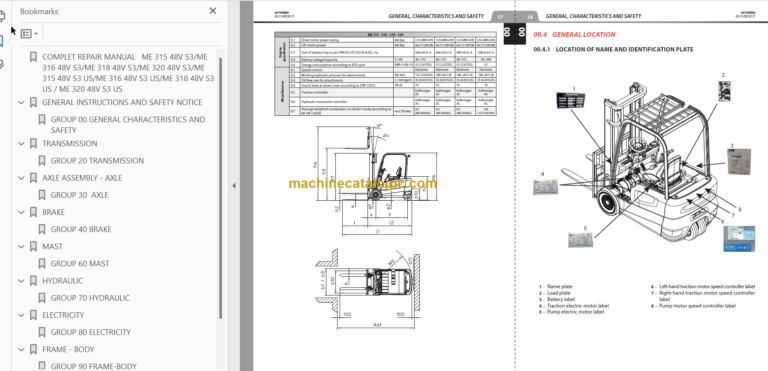The width and height of the screenshot is (768, 371).
Task: Click the 'Name plate' legend entry
Action: (559, 286)
